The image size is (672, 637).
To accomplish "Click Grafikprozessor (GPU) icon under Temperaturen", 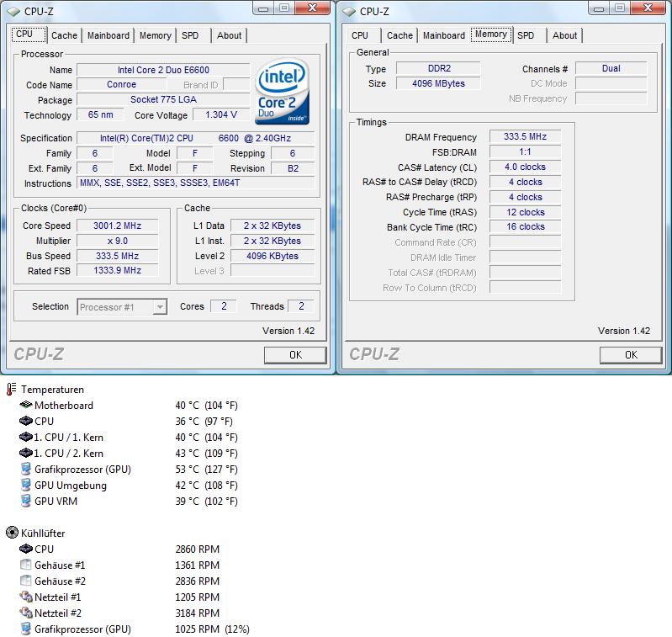I will [x=26, y=469].
